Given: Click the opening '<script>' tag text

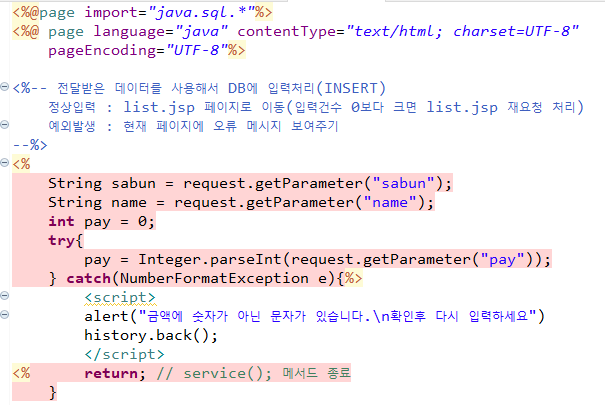Looking at the screenshot, I should click(x=120, y=297).
